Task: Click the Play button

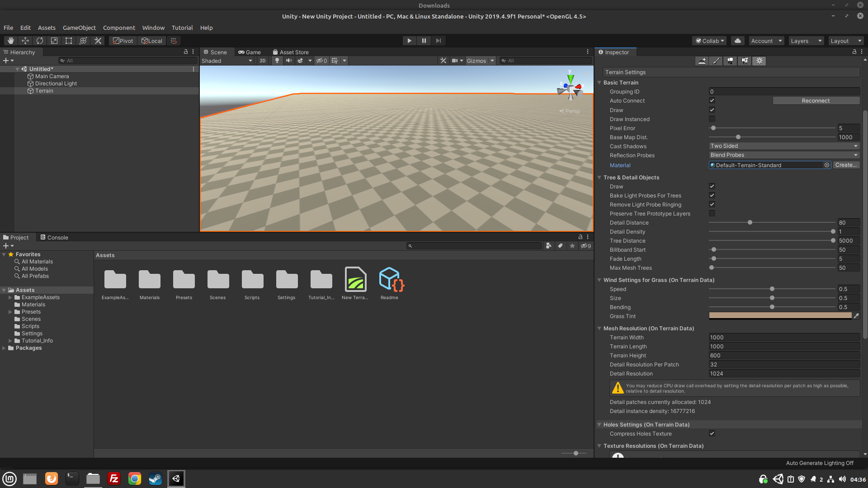Action: pyautogui.click(x=410, y=41)
